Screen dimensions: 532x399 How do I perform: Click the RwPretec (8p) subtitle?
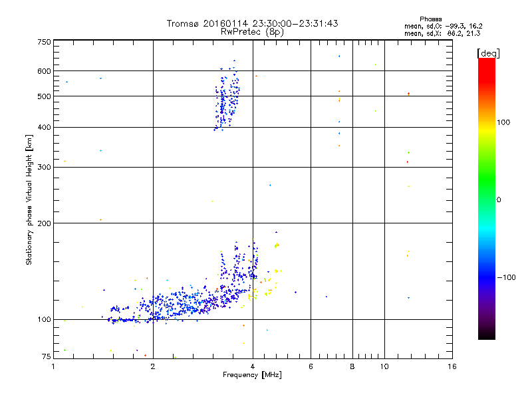tap(252, 31)
